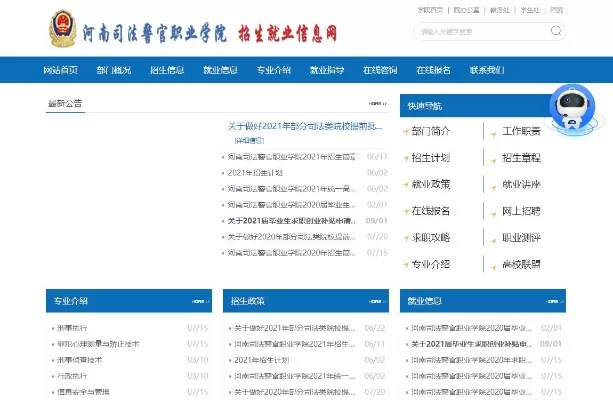This screenshot has height=400, width=613.
Task: Open 部门概况 in the navigation bar
Action: click(x=114, y=70)
